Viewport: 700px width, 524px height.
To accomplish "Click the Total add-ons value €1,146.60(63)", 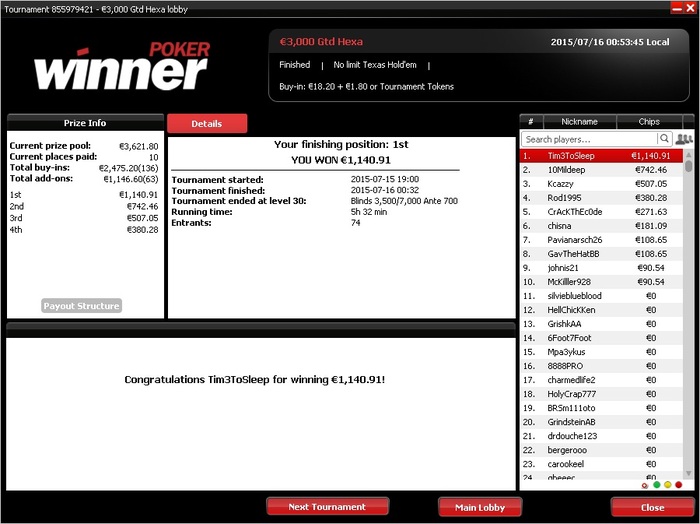I will coord(131,179).
